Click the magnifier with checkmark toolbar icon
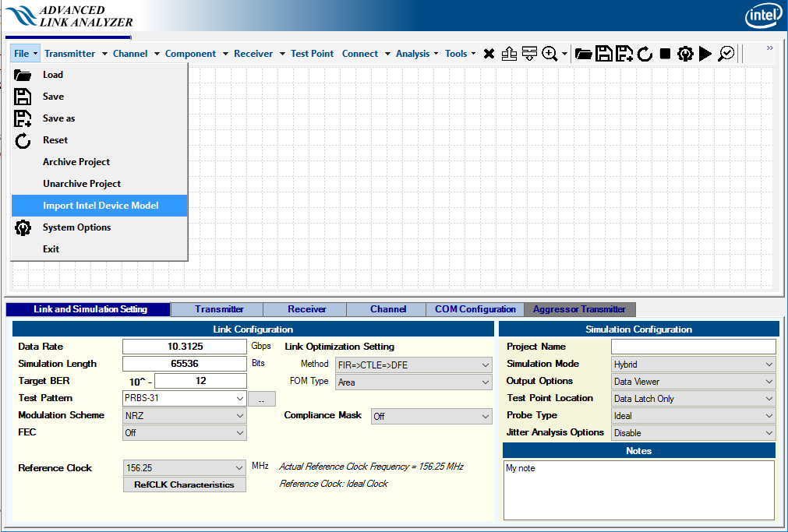 [726, 54]
